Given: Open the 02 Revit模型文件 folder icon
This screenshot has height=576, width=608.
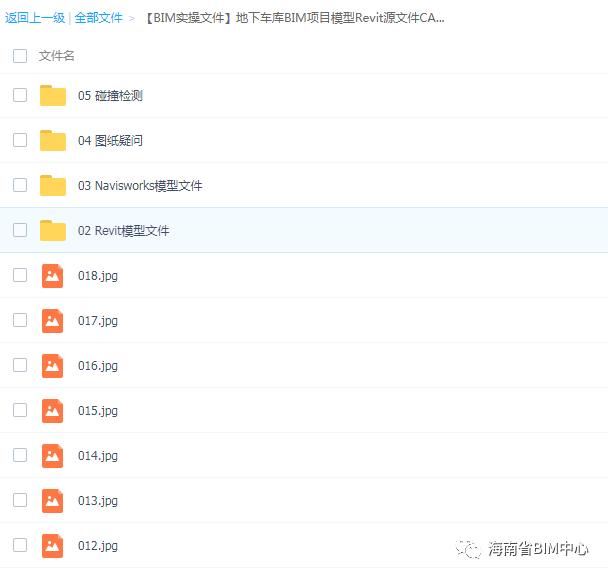Looking at the screenshot, I should click(x=53, y=230).
